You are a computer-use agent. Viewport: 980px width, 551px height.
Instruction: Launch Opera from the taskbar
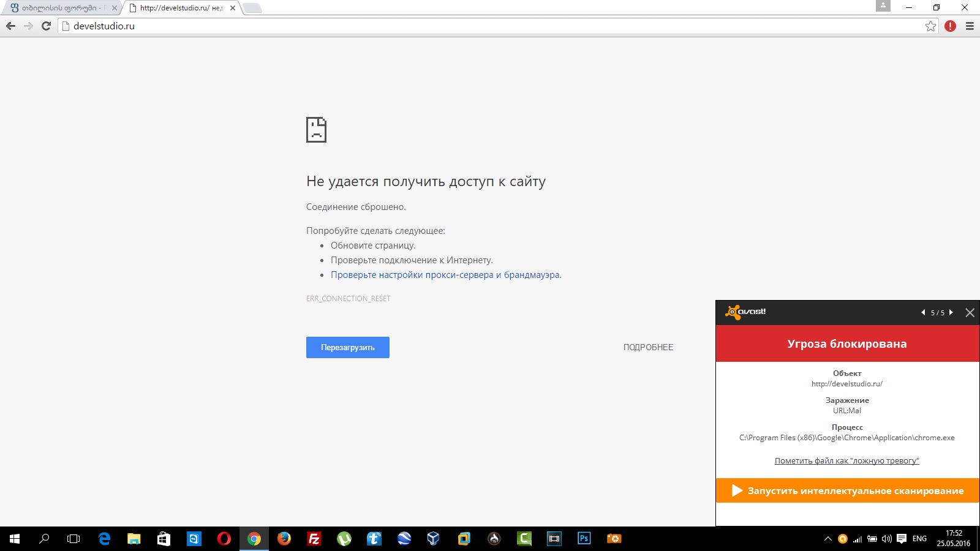[x=224, y=539]
